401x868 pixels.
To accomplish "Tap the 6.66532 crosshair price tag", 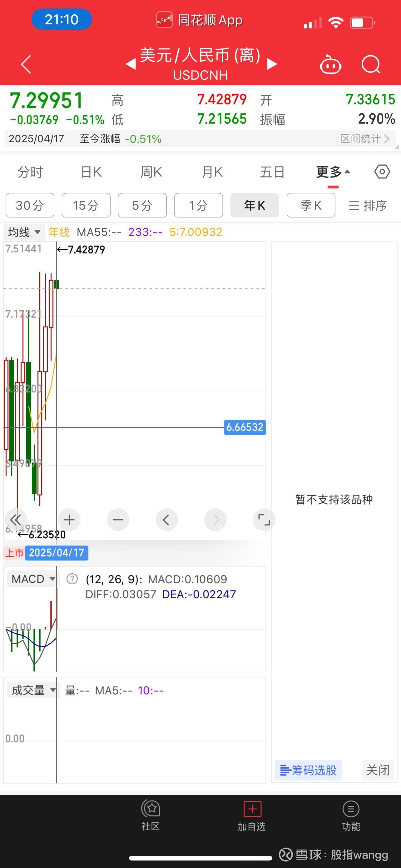I will 245,427.
